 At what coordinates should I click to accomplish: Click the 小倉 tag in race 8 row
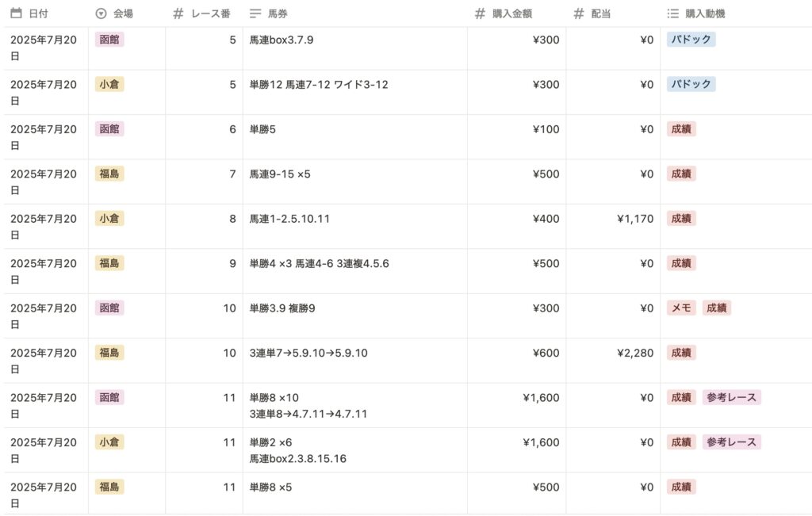(x=109, y=219)
